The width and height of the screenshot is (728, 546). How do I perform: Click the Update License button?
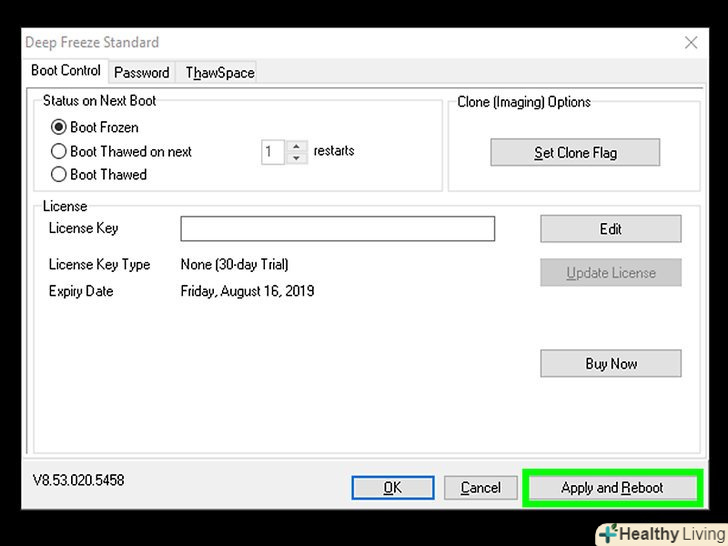(611, 273)
